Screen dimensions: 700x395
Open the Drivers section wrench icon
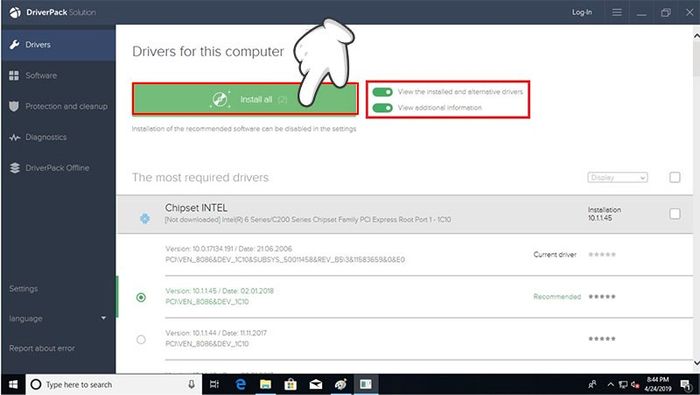pos(14,45)
